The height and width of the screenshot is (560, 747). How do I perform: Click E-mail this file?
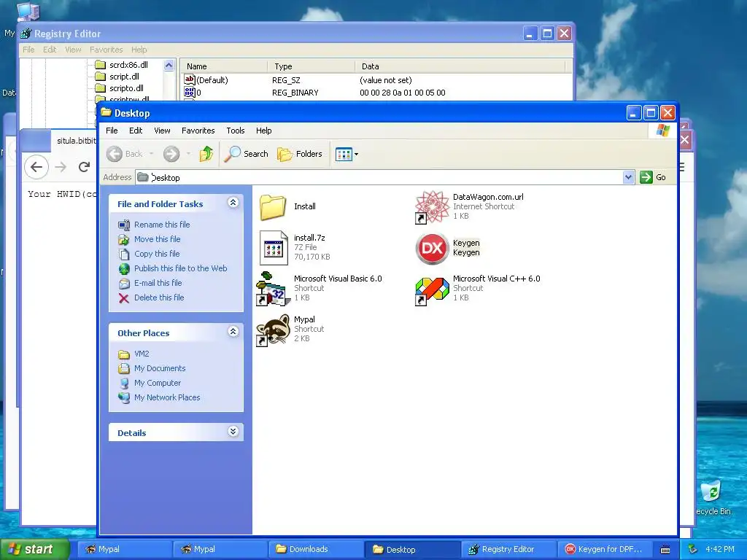158,283
